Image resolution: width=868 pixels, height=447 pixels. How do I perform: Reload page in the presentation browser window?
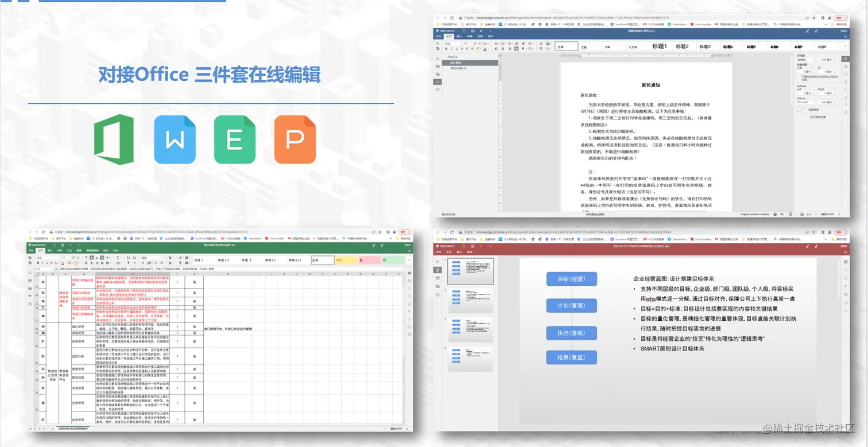[x=452, y=232]
